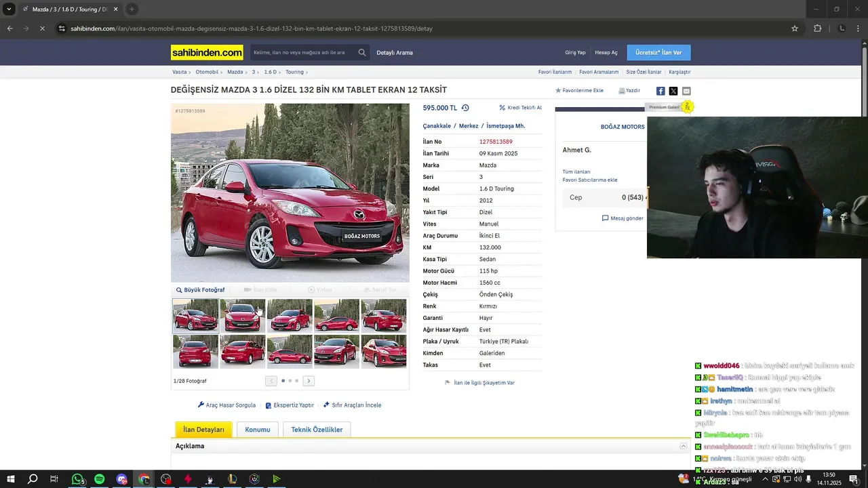868x488 pixels.
Task: Close the Mazda listing browser tab
Action: [x=115, y=9]
